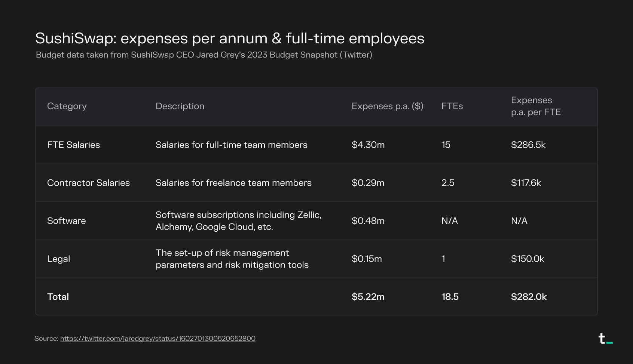Click the 'Budget data taken from' subtitle

tap(204, 55)
